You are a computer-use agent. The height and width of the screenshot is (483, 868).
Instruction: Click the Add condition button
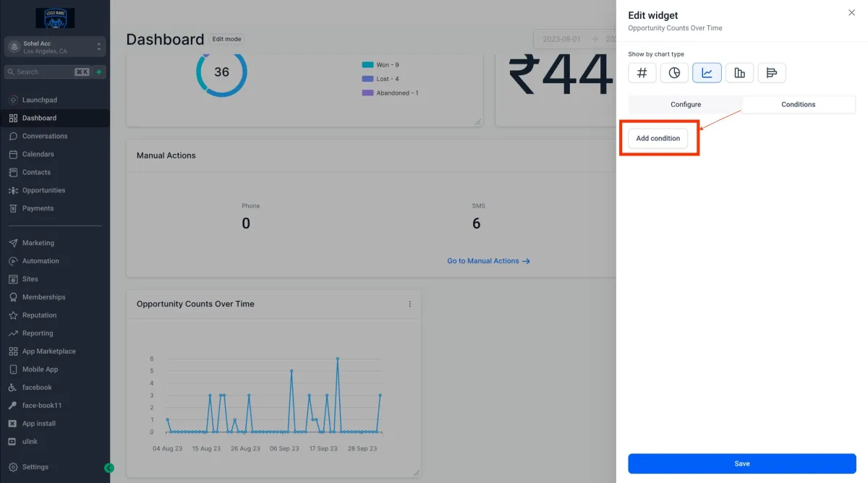(658, 138)
